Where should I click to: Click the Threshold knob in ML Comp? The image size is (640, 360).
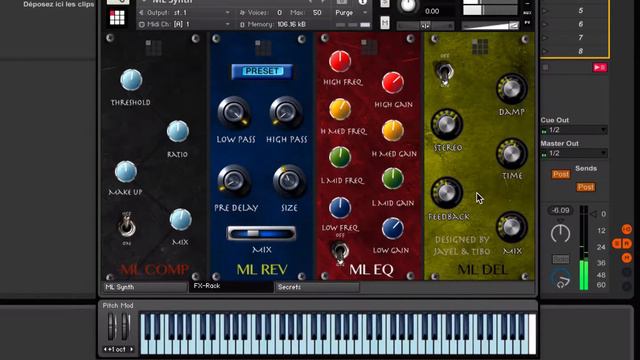131,80
